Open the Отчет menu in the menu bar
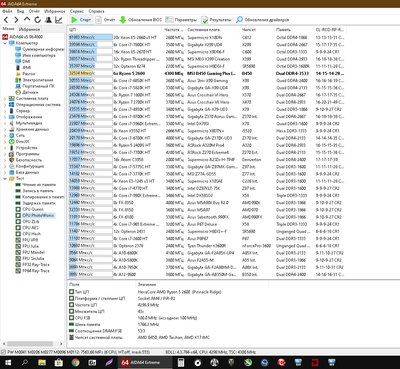 coord(34,11)
